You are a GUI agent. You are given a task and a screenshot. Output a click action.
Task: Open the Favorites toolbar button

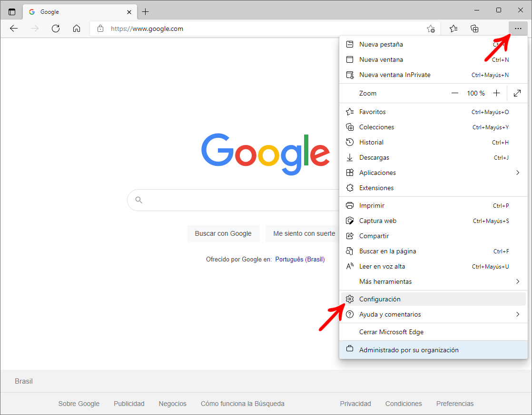pyautogui.click(x=453, y=29)
